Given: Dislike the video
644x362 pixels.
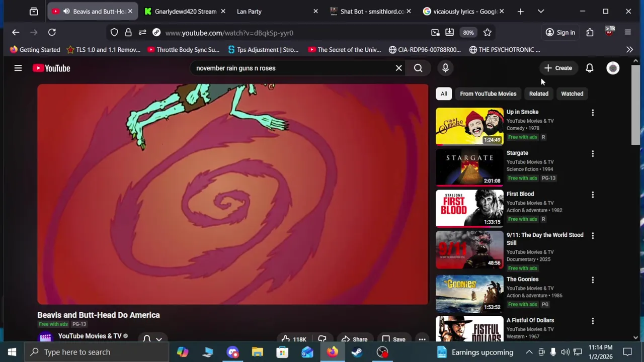Looking at the screenshot, I should click(x=322, y=339).
